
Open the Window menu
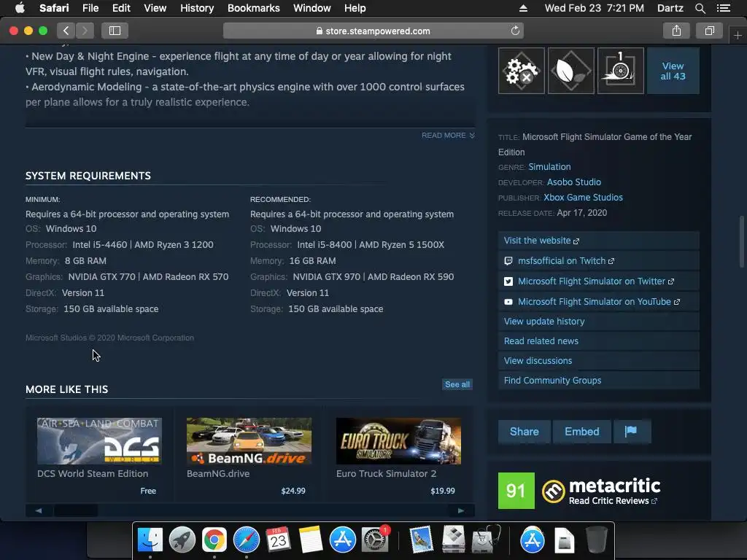[312, 8]
